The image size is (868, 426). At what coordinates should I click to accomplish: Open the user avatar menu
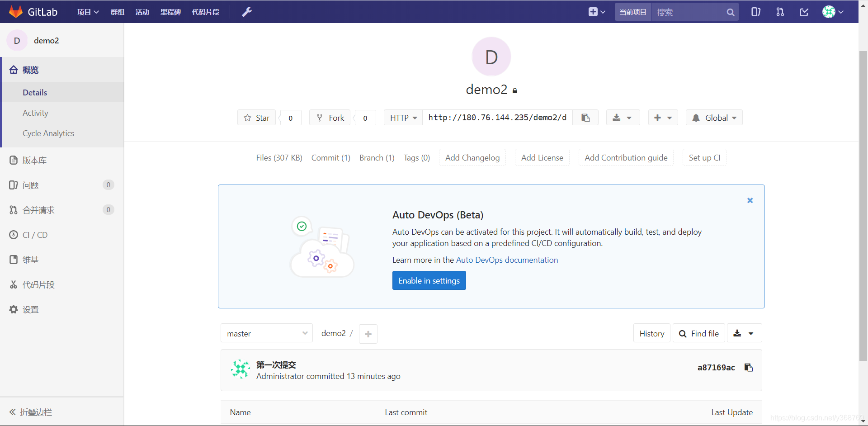[833, 12]
